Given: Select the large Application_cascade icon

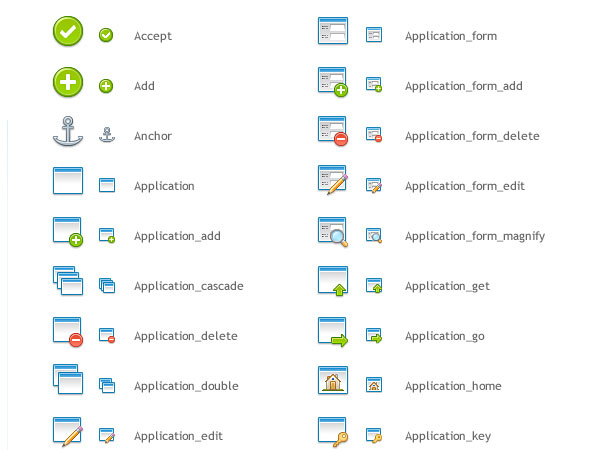Looking at the screenshot, I should point(68,281).
